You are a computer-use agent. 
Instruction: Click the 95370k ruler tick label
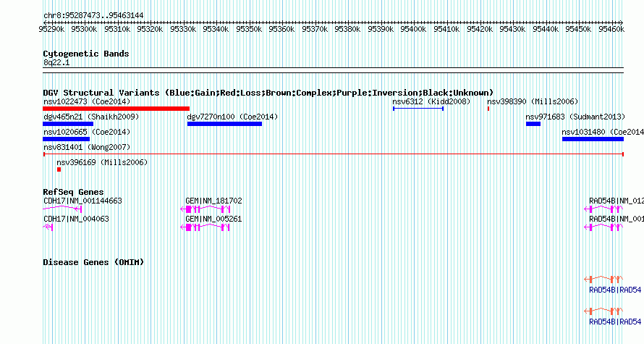pyautogui.click(x=315, y=29)
